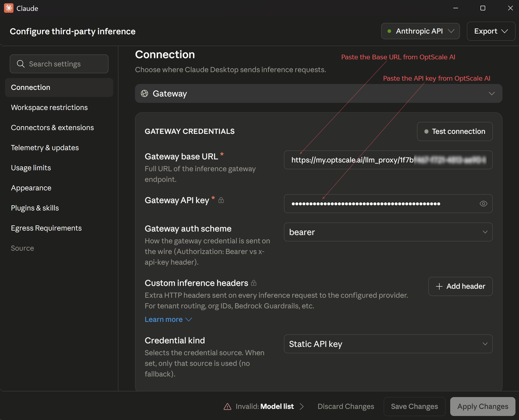Click the Gateway base URL input field
519x420 pixels.
click(388, 160)
